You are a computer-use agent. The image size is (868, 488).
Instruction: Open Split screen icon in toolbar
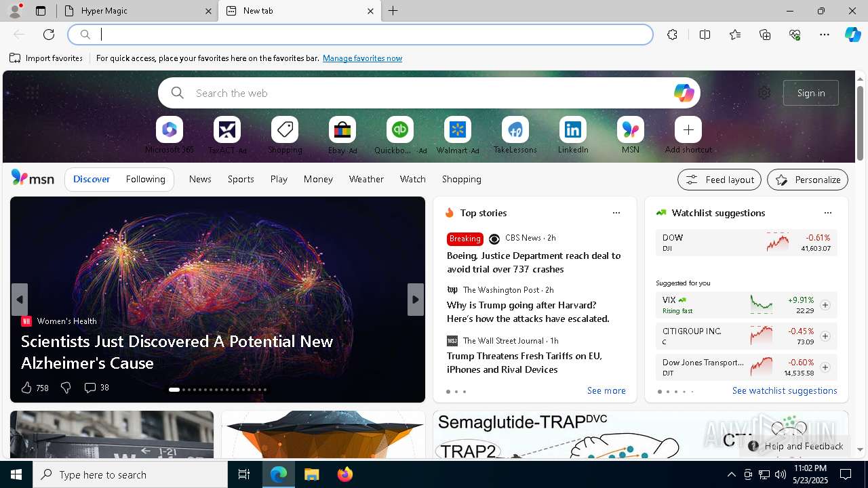(x=705, y=35)
